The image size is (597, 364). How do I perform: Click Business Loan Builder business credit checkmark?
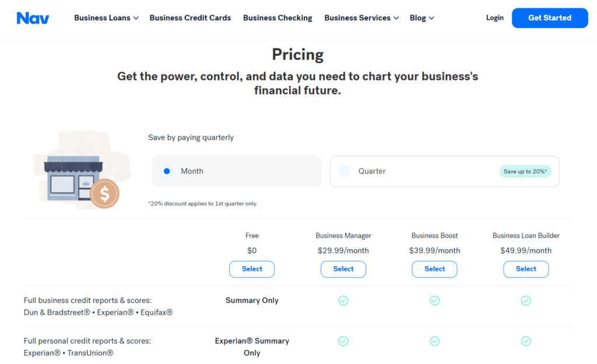coord(526,301)
